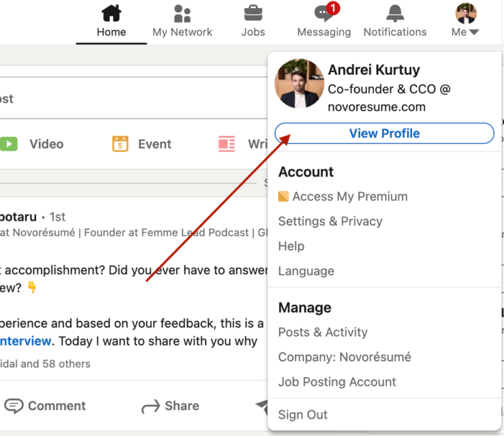The width and height of the screenshot is (504, 436).
Task: Open the Messaging chat bubble icon
Action: (324, 14)
